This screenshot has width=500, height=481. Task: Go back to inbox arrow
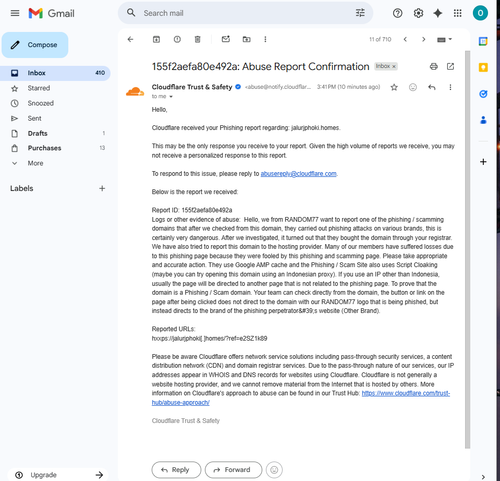(x=130, y=39)
